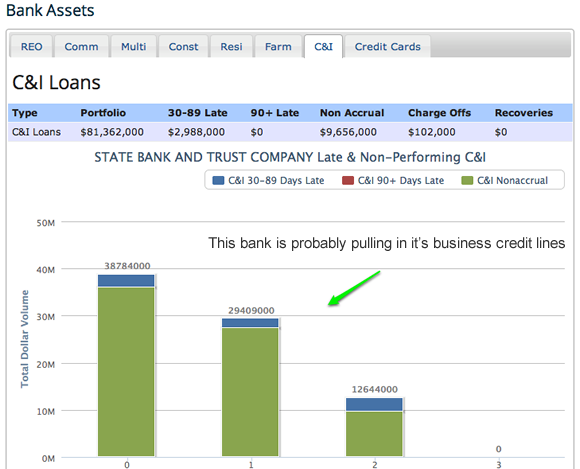Toggle C&I Nonaccrual legend swatch
Image resolution: width=580 pixels, height=469 pixels.
(x=467, y=180)
